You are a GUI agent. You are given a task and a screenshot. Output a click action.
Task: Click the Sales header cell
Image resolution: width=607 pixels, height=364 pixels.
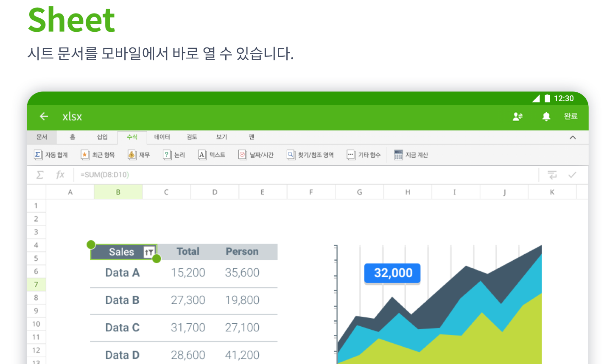click(123, 252)
